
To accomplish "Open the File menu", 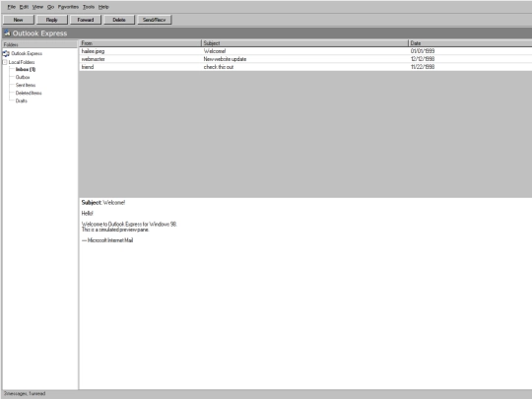I will [12, 7].
